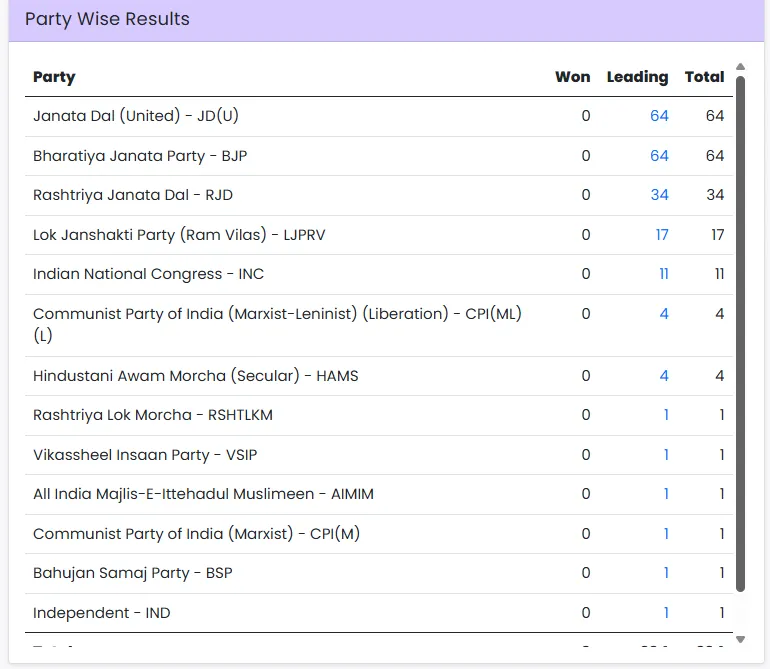Open JD(U) leading count link 64
The height and width of the screenshot is (669, 770).
pyautogui.click(x=659, y=116)
